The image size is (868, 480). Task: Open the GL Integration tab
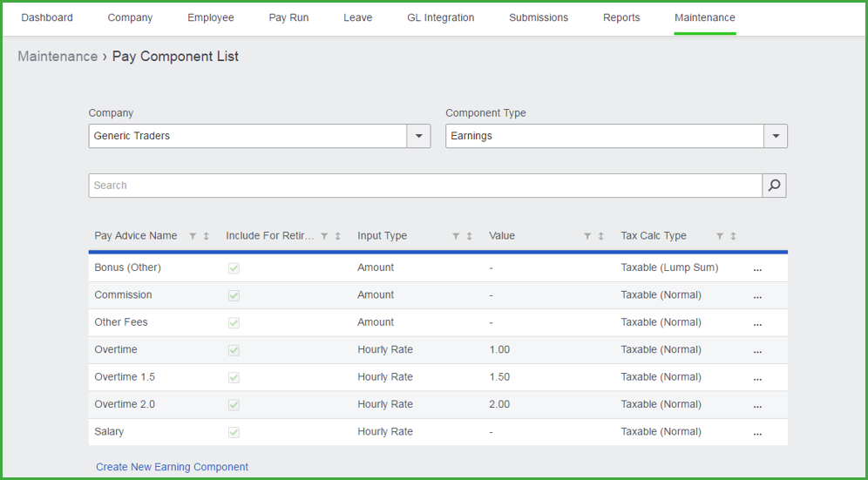point(441,17)
